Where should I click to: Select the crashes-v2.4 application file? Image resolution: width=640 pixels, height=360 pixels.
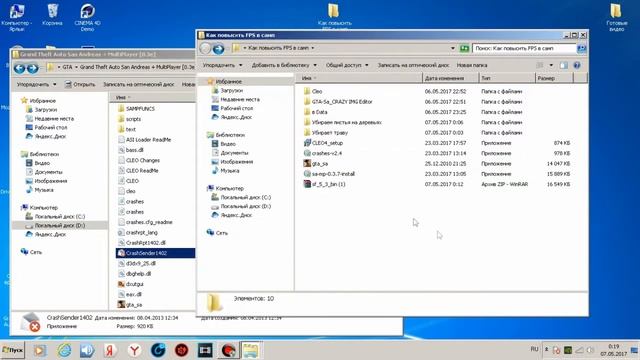pyautogui.click(x=322, y=153)
